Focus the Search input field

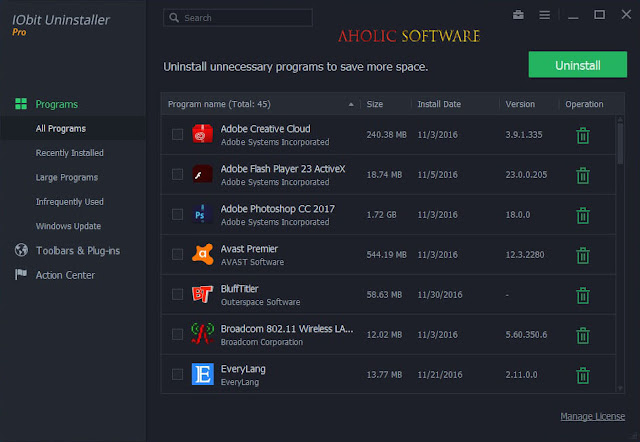pyautogui.click(x=238, y=18)
